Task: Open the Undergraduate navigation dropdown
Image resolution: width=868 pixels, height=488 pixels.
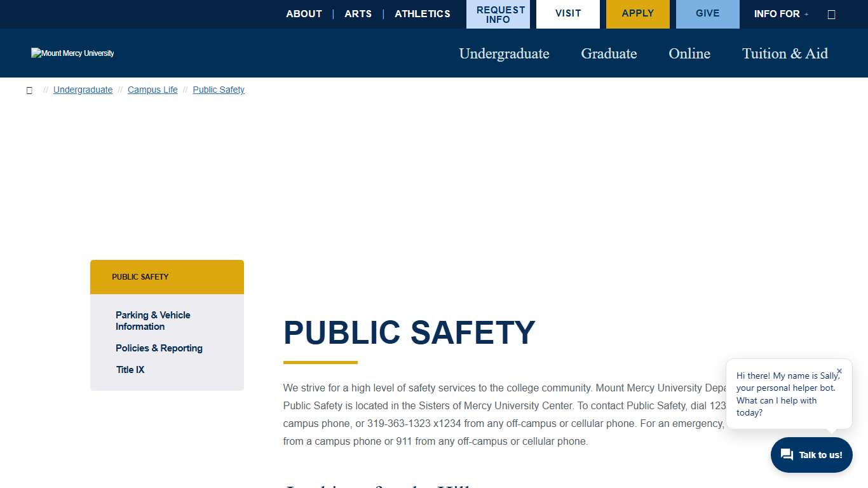Action: pyautogui.click(x=504, y=53)
